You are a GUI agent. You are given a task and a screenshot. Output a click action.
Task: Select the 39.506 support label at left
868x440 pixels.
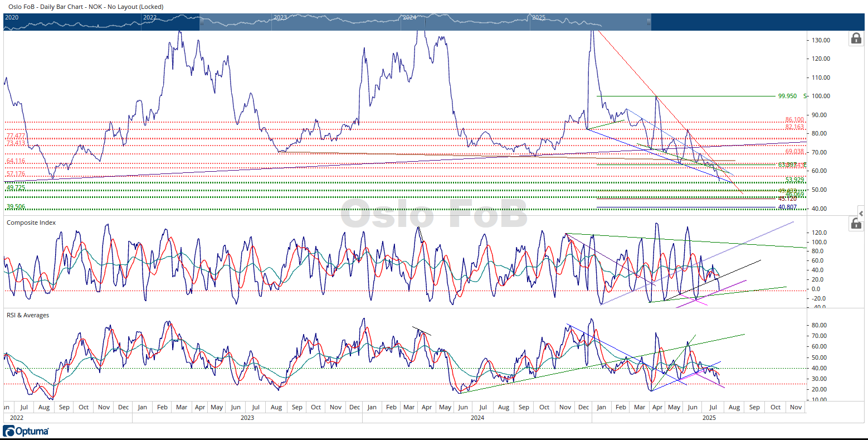coord(16,206)
